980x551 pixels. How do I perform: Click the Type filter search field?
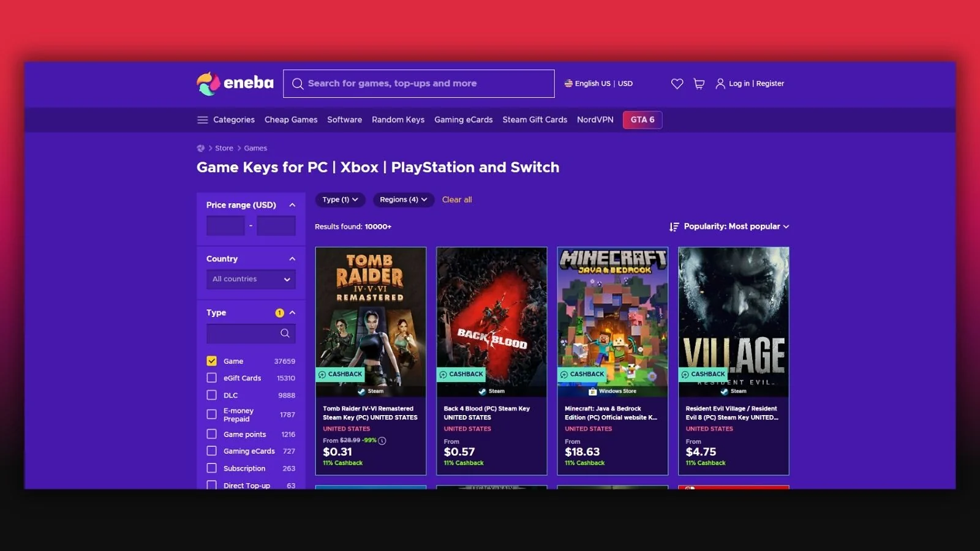(251, 333)
